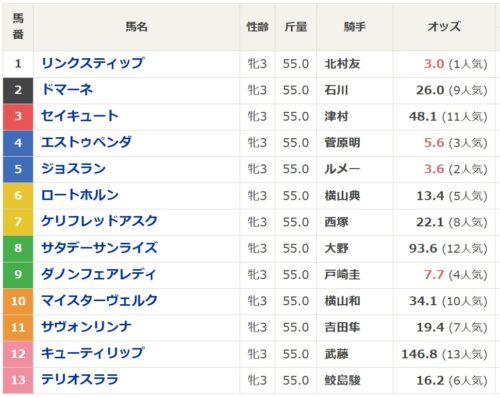Viewport: 500px width, 397px height.
Task: Open horse link リンクスティップ
Action: [x=93, y=63]
